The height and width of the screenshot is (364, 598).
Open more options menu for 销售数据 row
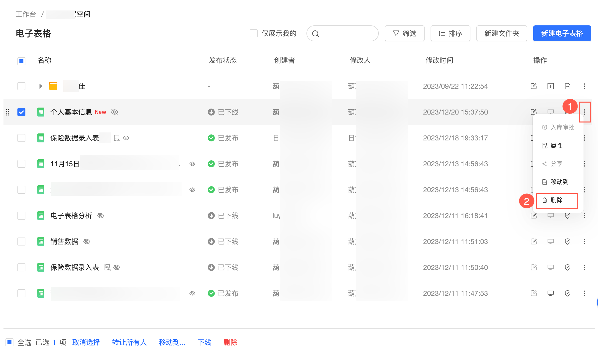[584, 242]
